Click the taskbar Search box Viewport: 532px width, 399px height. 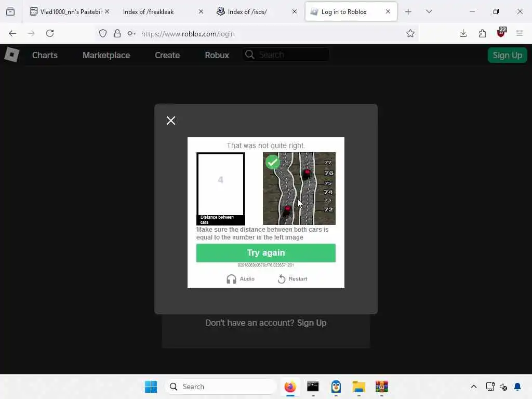point(221,387)
